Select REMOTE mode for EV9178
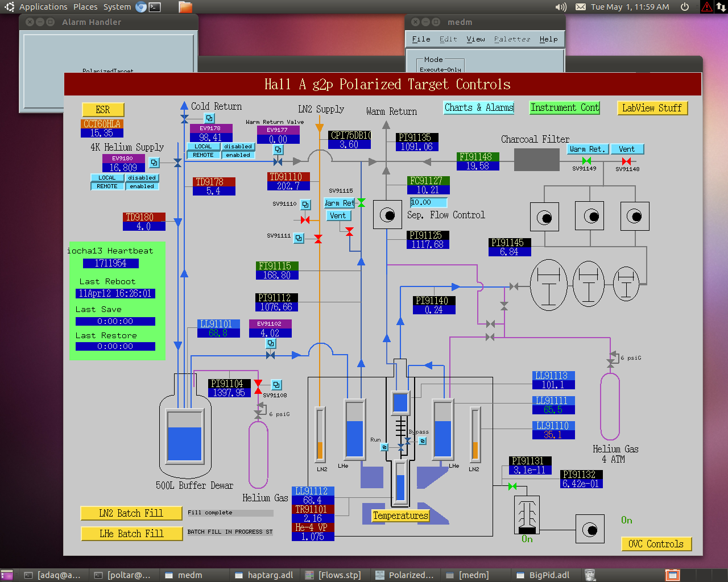 [x=203, y=155]
